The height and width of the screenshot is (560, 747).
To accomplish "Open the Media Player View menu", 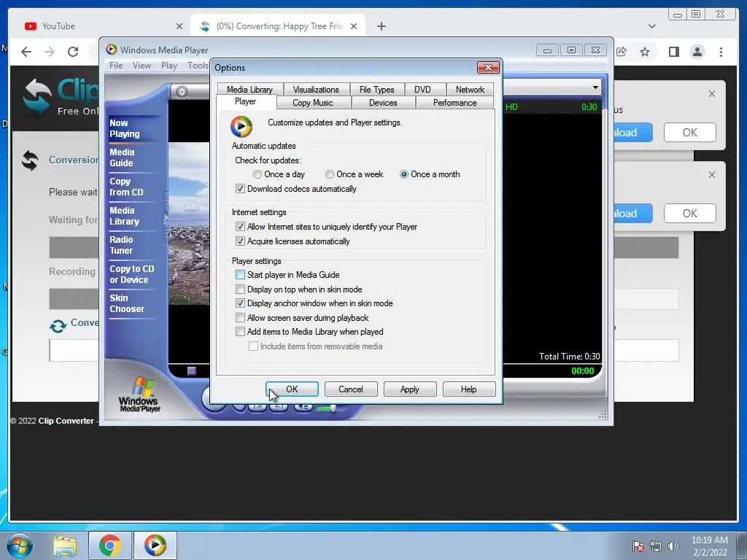I will click(x=142, y=66).
